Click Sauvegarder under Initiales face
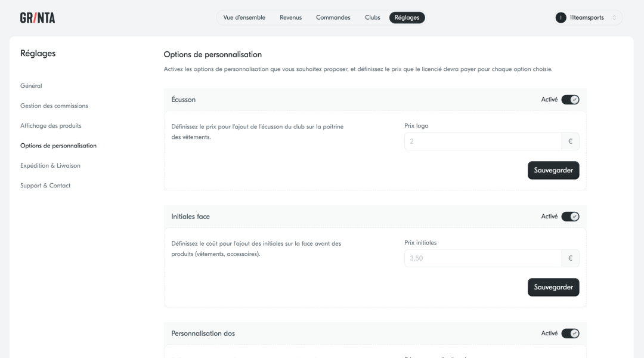Viewport: 644px width, 358px height. (x=553, y=287)
